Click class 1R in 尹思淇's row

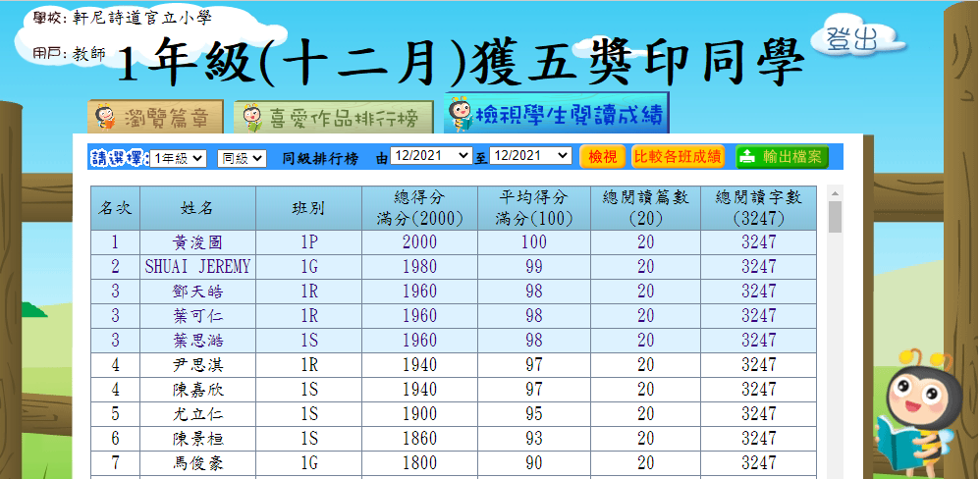pos(308,365)
